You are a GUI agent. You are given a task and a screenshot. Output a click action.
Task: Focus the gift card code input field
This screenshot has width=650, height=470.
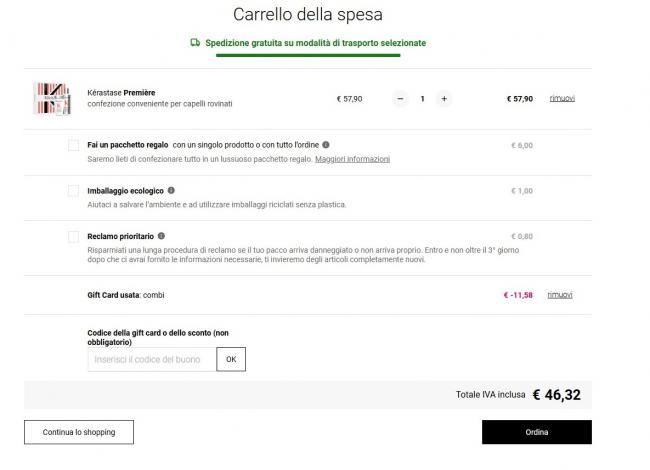(x=152, y=359)
